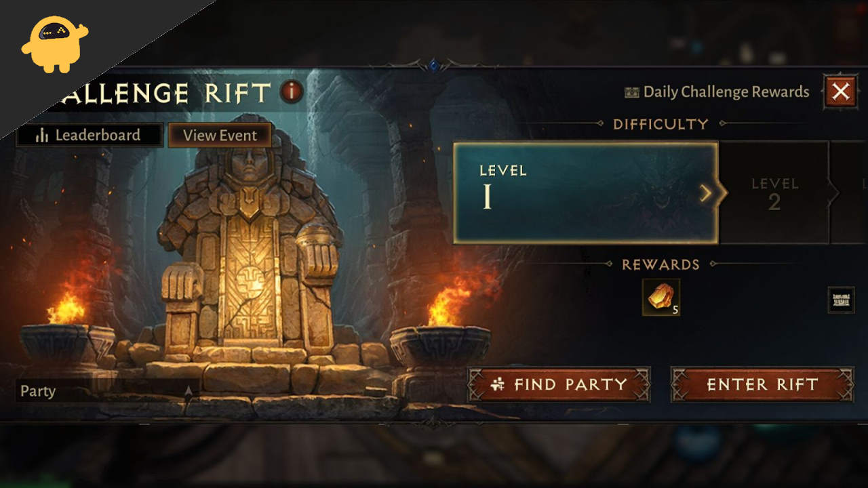
Task: Open the Leaderboard button
Action: (90, 135)
